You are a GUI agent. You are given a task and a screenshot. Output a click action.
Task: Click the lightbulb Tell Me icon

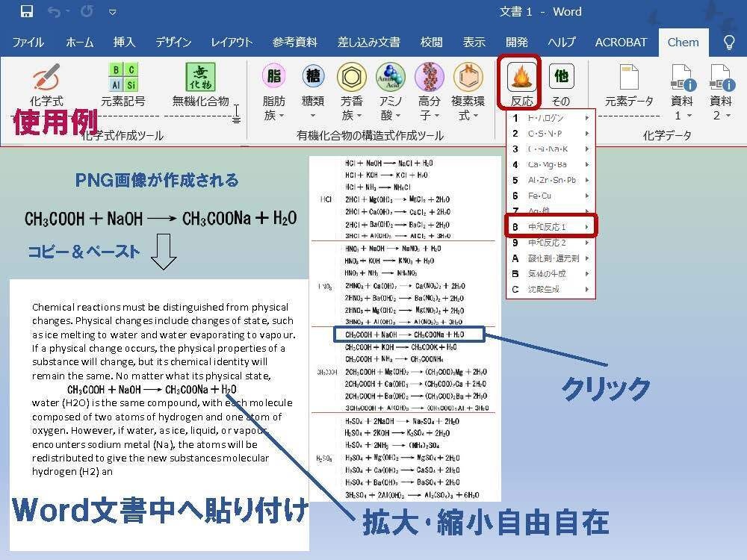[x=729, y=43]
